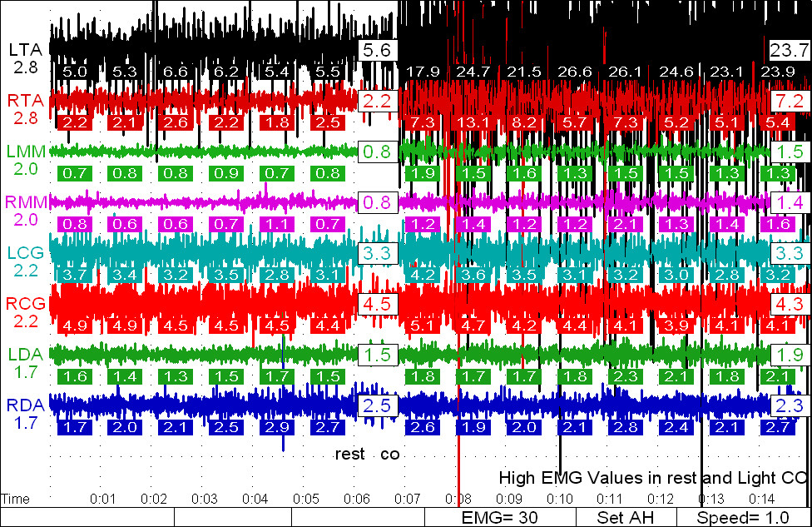Click the 17.9 value in the LTA row
Screen dimensions: 812x527
pyautogui.click(x=423, y=72)
